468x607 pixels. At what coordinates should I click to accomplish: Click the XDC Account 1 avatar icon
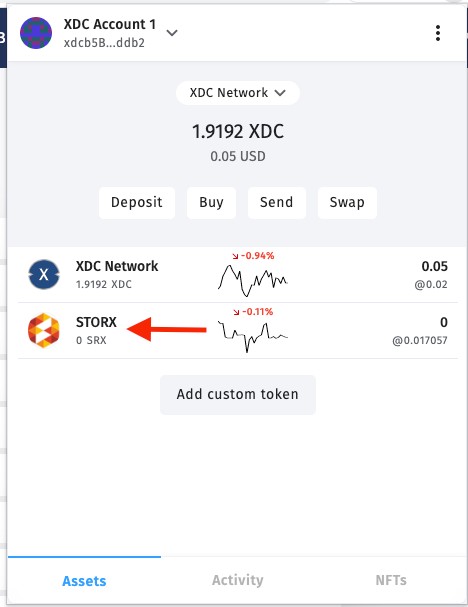[x=36, y=33]
